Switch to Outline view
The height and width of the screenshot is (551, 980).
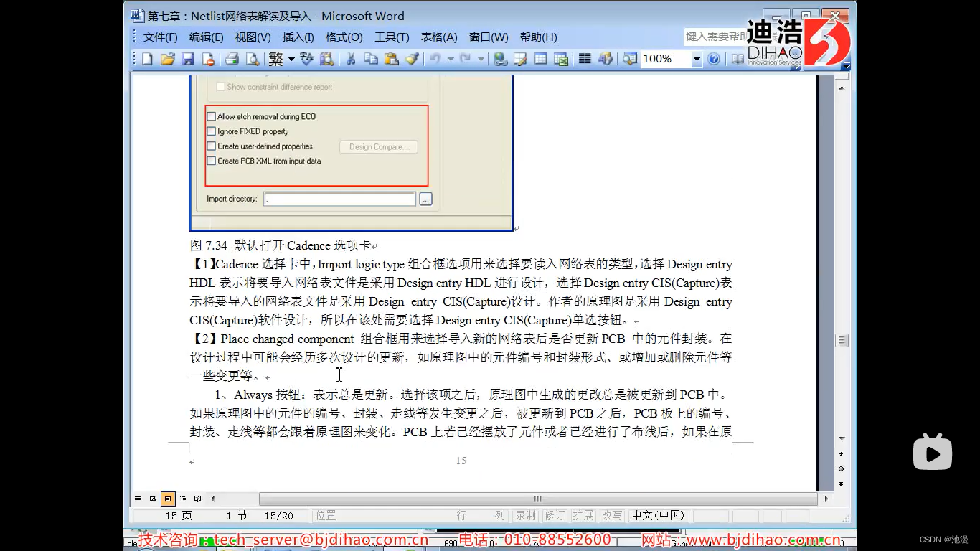183,499
